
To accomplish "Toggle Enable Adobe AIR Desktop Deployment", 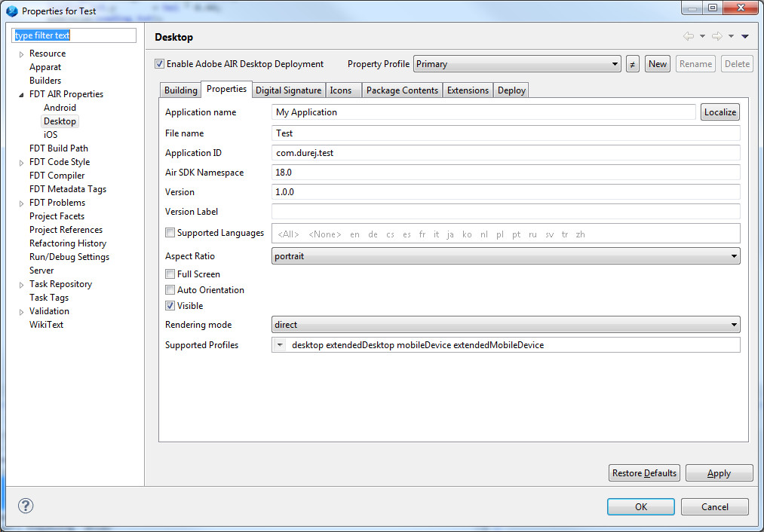I will tap(159, 64).
